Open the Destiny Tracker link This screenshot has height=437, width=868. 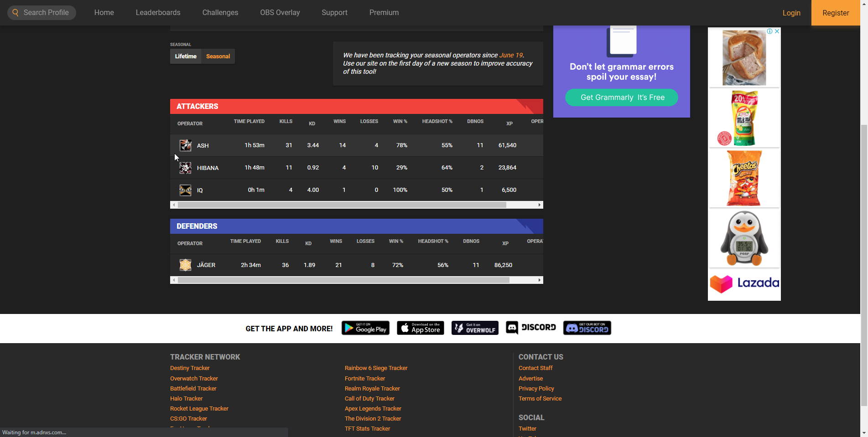click(x=190, y=368)
